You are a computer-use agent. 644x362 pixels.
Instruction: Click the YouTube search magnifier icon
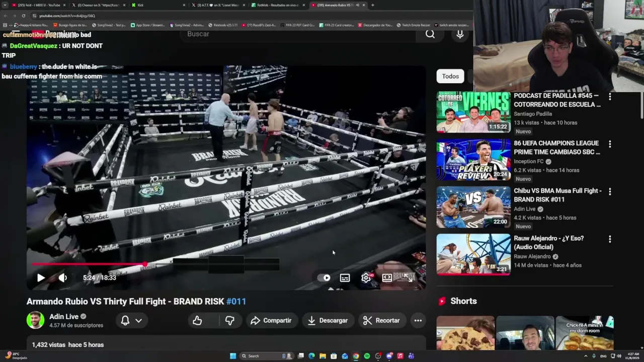(430, 34)
